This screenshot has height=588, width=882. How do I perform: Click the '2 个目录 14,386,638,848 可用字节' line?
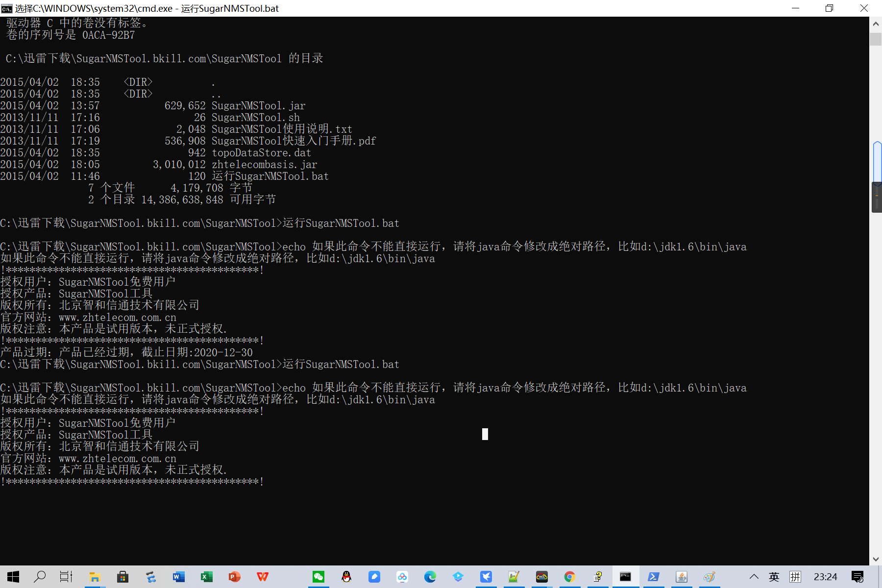[182, 199]
